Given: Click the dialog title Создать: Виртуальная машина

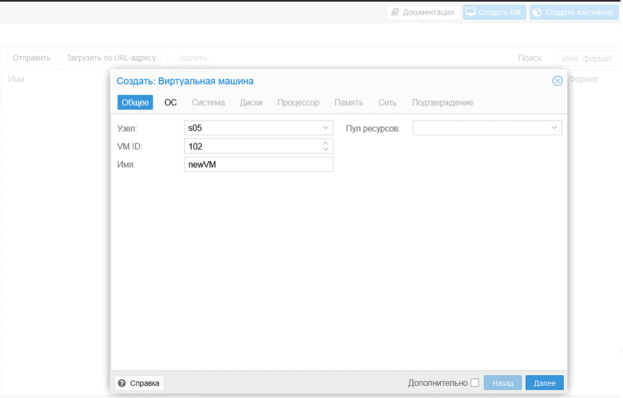Looking at the screenshot, I should coord(185,81).
